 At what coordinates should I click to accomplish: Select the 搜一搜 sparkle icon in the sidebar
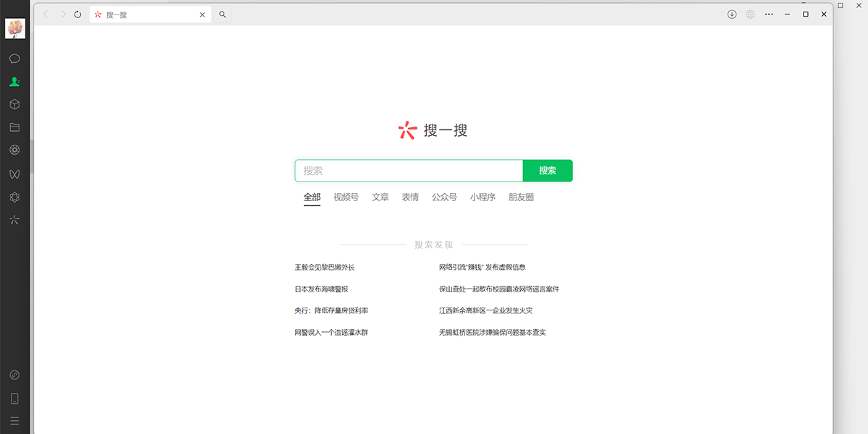click(14, 220)
